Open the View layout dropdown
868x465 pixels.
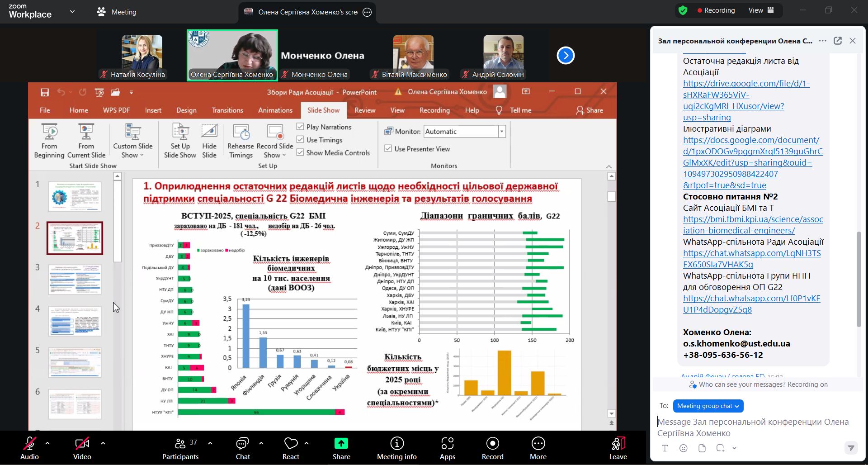[x=761, y=10]
